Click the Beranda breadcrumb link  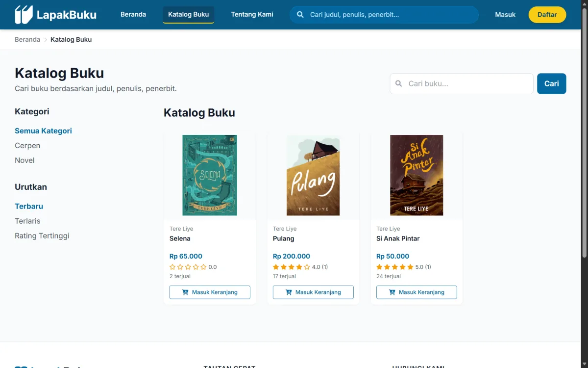coord(27,40)
